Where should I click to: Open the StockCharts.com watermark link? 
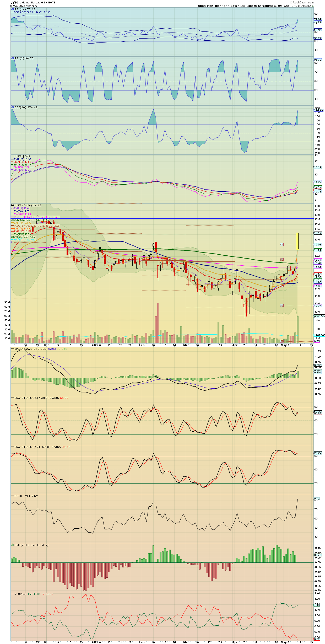(302, 2)
